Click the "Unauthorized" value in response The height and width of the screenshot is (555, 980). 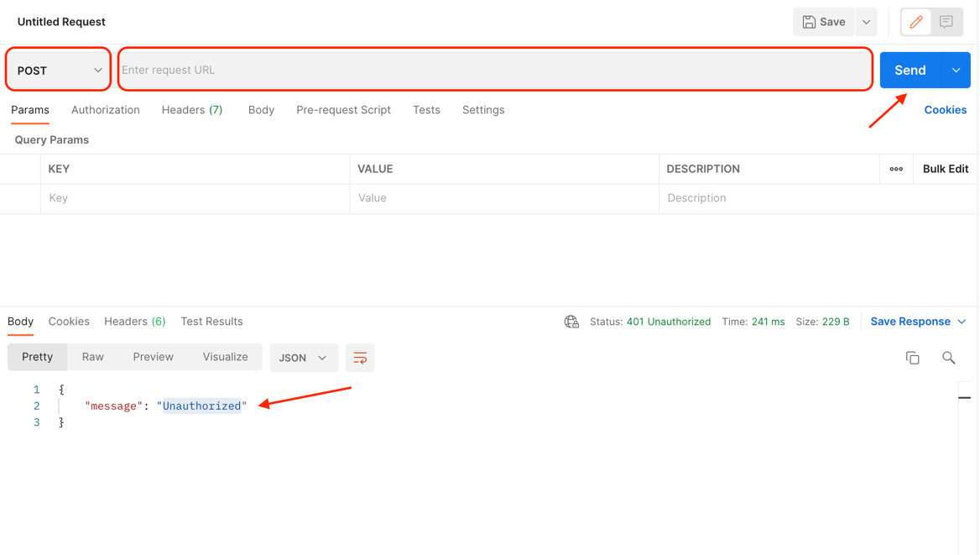(202, 406)
